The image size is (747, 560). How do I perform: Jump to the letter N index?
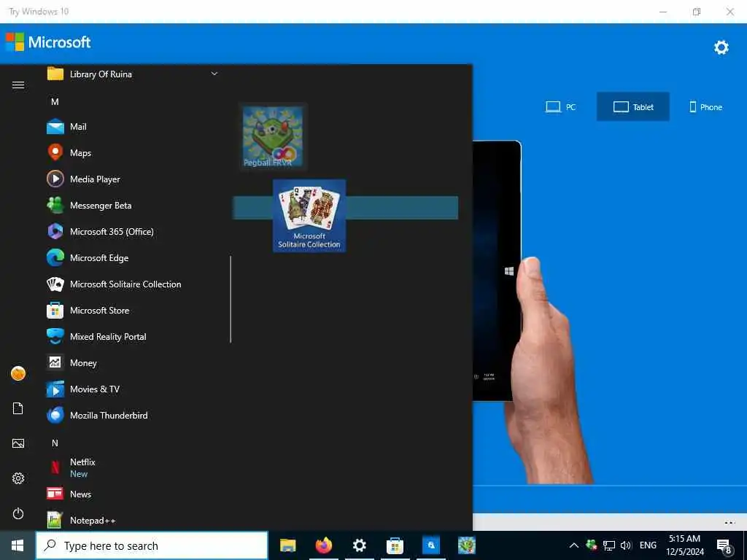click(x=55, y=443)
